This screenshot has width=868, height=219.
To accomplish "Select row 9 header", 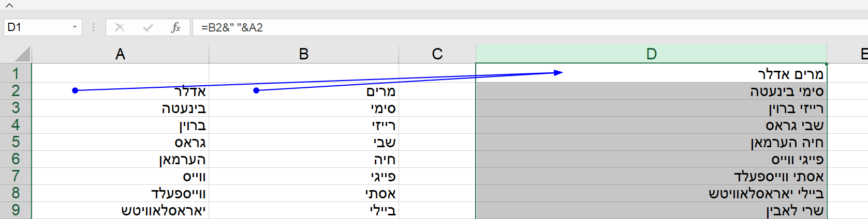I will [16, 210].
